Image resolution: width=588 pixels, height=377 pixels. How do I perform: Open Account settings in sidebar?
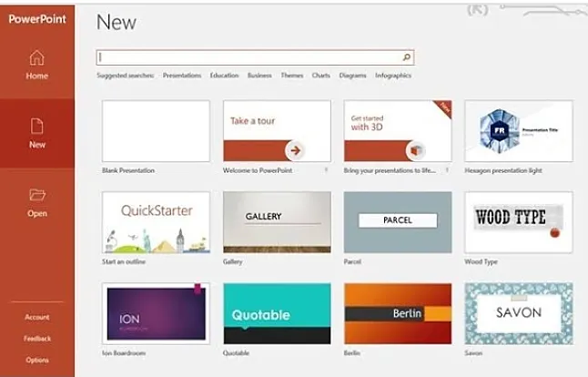(x=37, y=317)
